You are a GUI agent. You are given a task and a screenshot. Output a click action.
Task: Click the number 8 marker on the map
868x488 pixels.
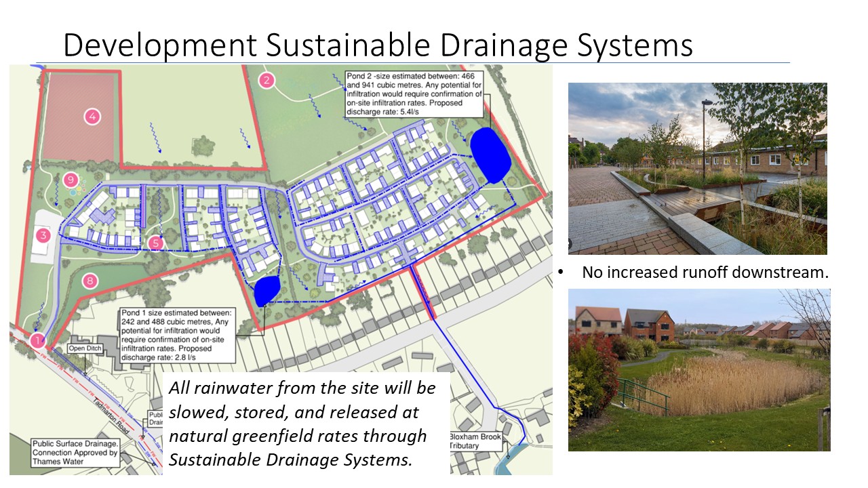coord(89,280)
